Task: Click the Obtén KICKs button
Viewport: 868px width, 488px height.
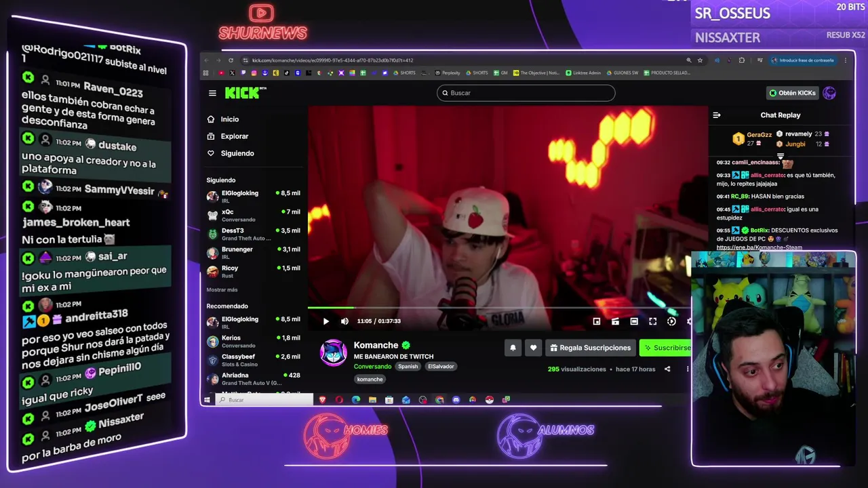Action: [792, 93]
